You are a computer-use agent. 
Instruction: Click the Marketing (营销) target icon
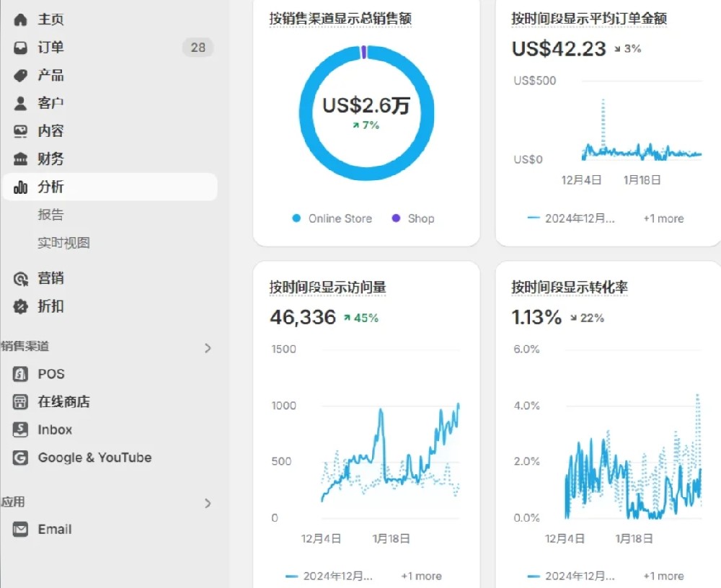(x=20, y=279)
